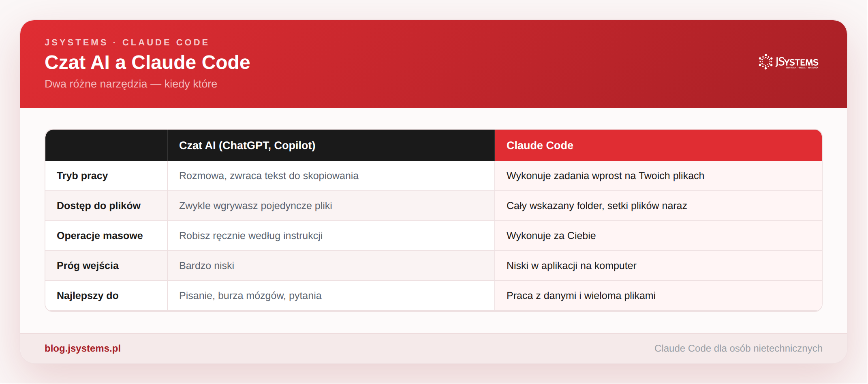Select the 'Najlepszy do' row label
Viewport: 868px width, 384px height.
pos(88,296)
